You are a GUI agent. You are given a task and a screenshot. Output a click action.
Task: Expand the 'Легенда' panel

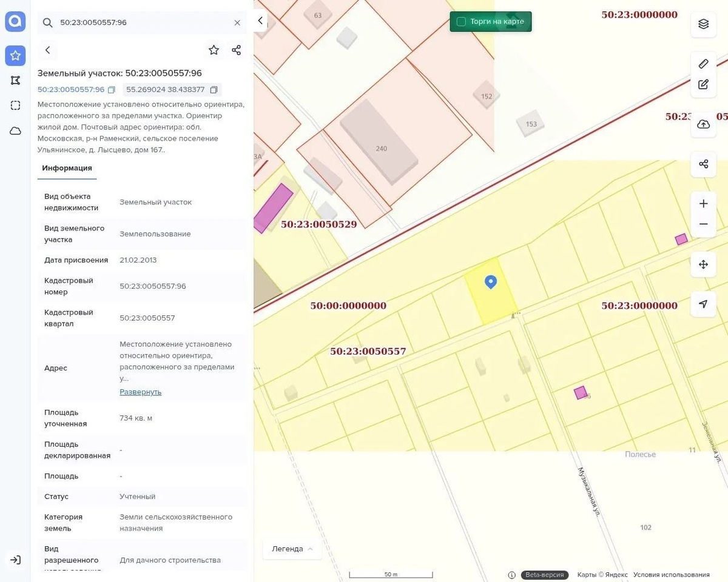292,549
